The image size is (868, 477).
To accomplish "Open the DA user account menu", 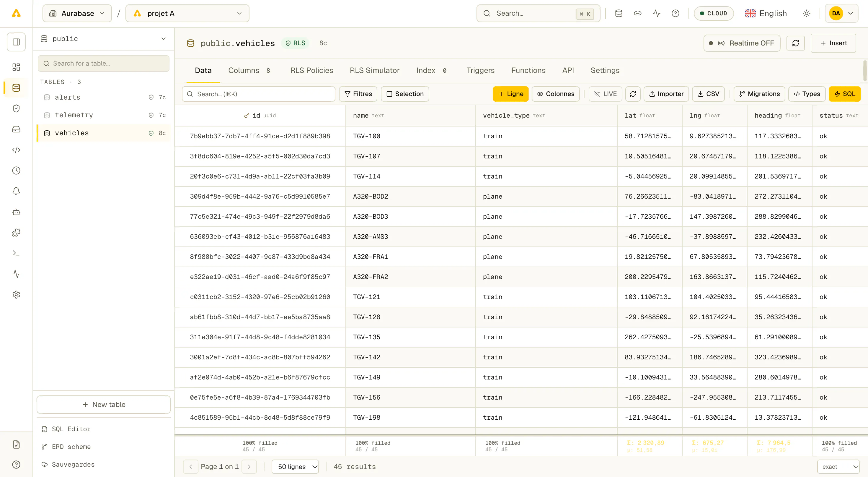I will click(x=841, y=14).
